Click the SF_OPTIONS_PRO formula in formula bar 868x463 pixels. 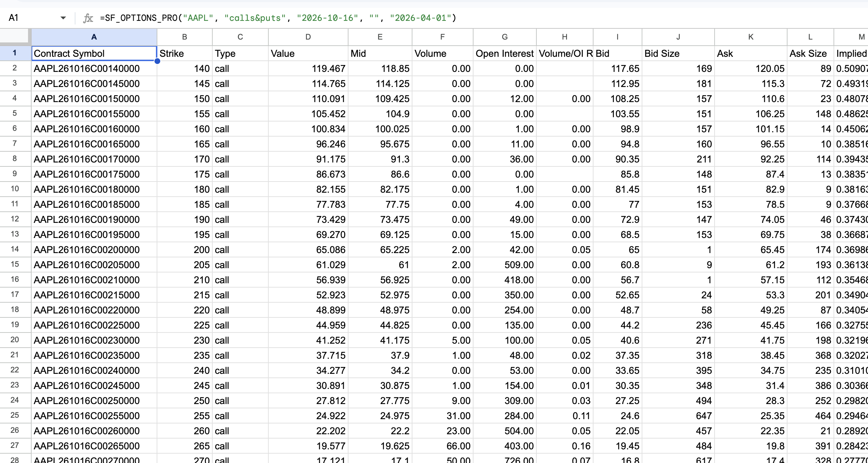(x=278, y=18)
